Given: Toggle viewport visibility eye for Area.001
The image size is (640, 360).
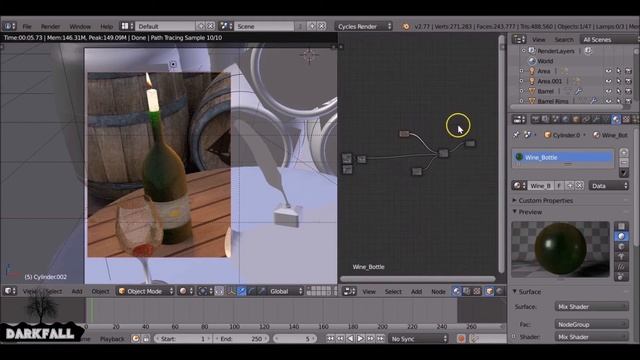Looking at the screenshot, I should point(608,81).
